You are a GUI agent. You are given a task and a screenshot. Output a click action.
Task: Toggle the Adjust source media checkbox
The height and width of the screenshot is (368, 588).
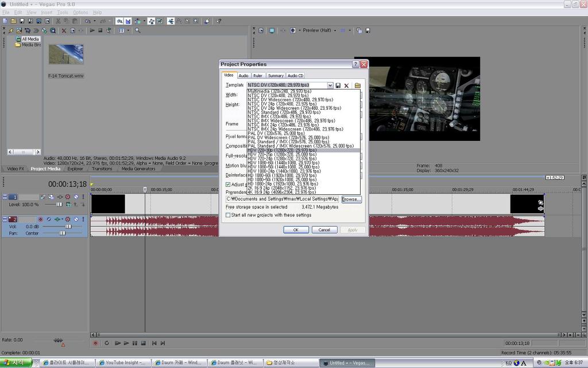(x=228, y=185)
